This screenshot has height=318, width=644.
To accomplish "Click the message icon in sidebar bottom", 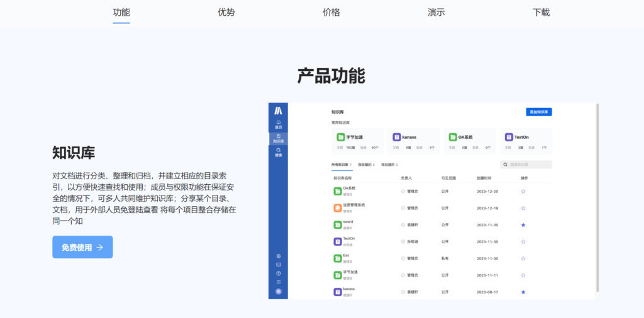I will (279, 265).
